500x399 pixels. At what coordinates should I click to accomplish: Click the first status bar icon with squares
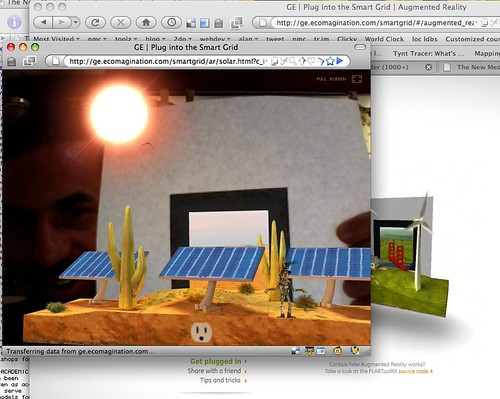[x=295, y=351]
